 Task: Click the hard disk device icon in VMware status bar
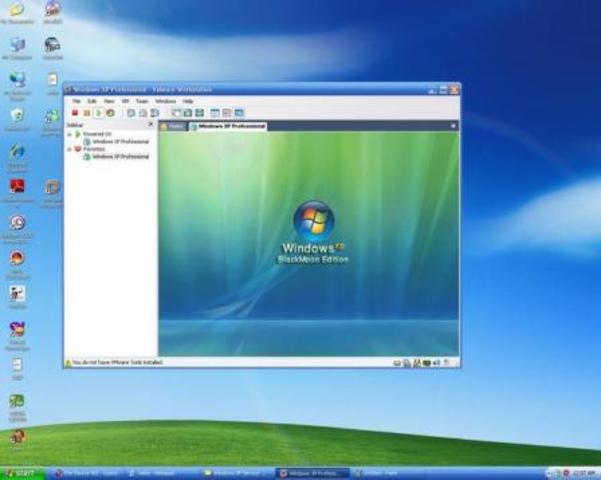point(397,363)
